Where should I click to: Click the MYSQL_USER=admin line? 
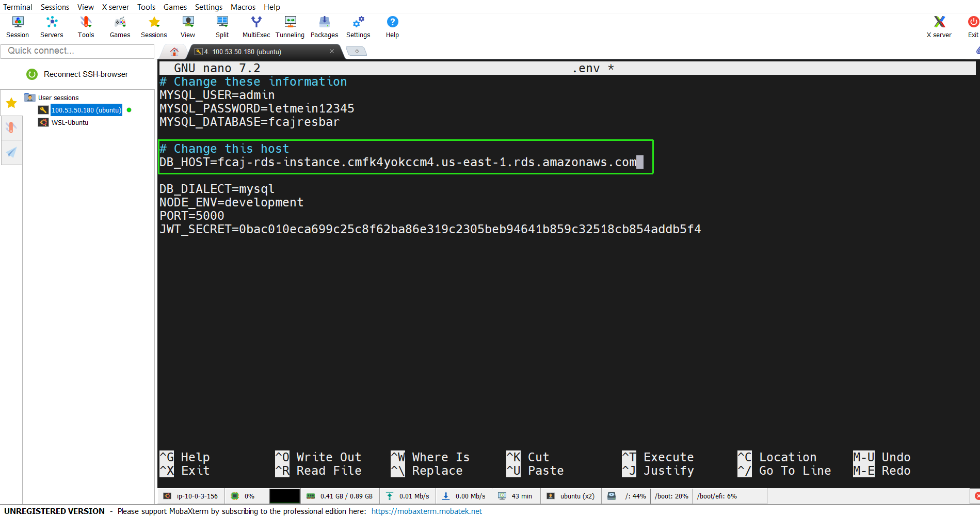pos(217,95)
